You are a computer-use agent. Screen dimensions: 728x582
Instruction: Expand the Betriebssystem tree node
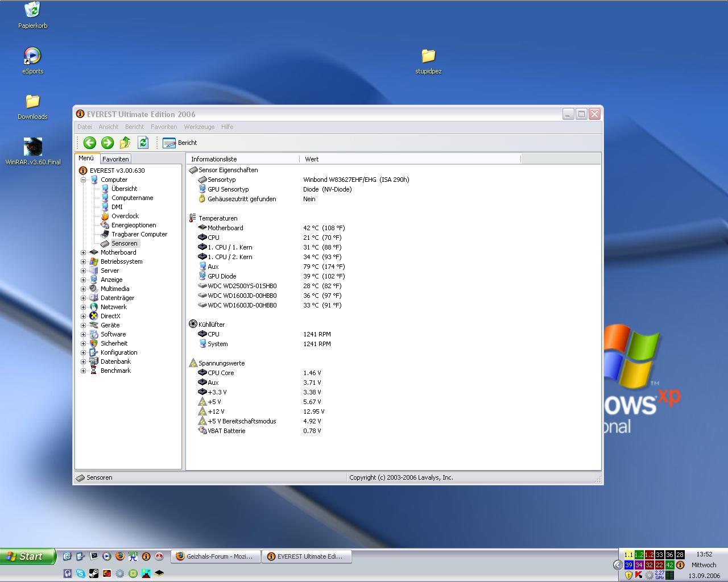click(x=83, y=261)
